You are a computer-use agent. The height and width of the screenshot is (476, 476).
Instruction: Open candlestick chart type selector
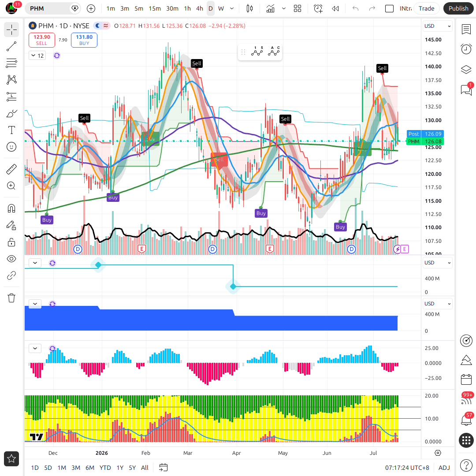click(x=249, y=8)
